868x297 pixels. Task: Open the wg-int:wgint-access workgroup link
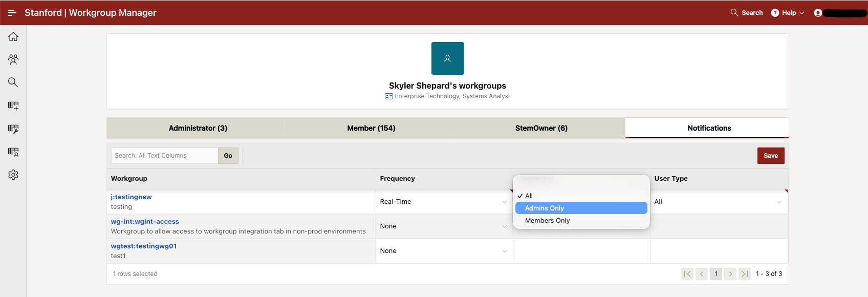pyautogui.click(x=145, y=222)
